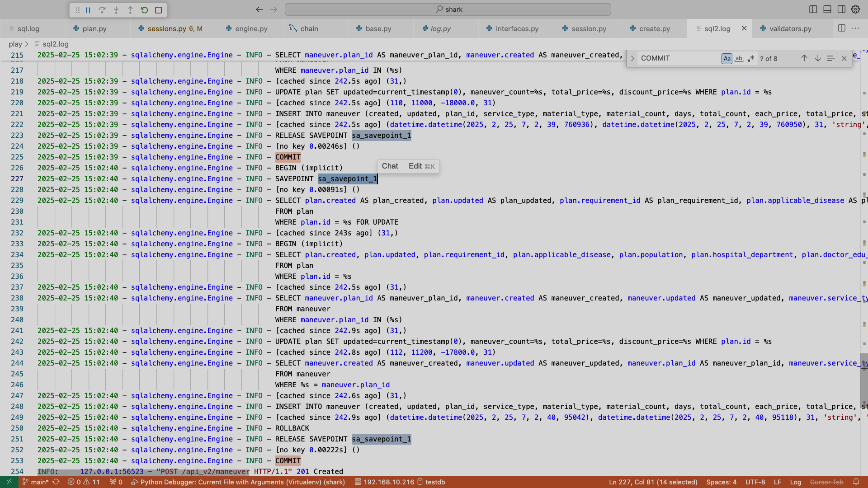Open the editor More Actions menu
Image resolution: width=868 pixels, height=488 pixels.
coord(855,28)
